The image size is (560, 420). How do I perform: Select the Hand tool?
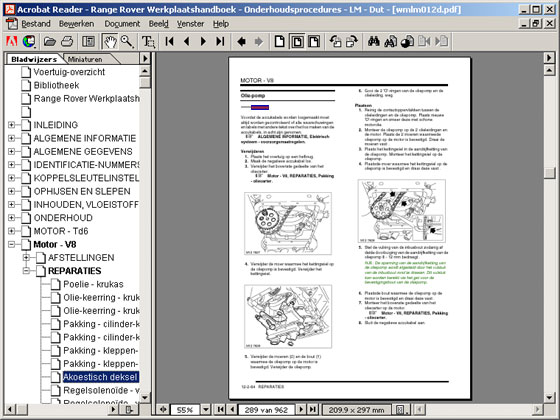coord(110,41)
